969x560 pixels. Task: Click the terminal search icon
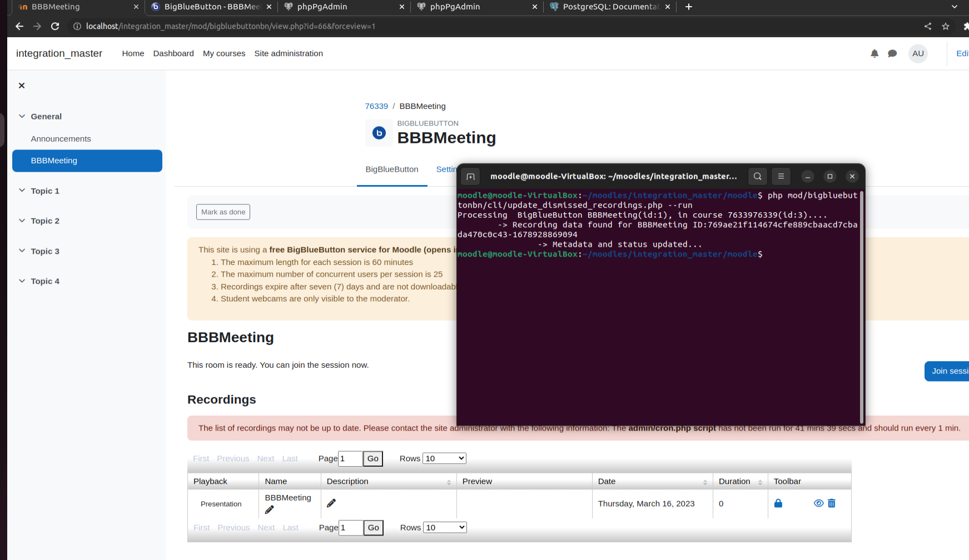[758, 176]
